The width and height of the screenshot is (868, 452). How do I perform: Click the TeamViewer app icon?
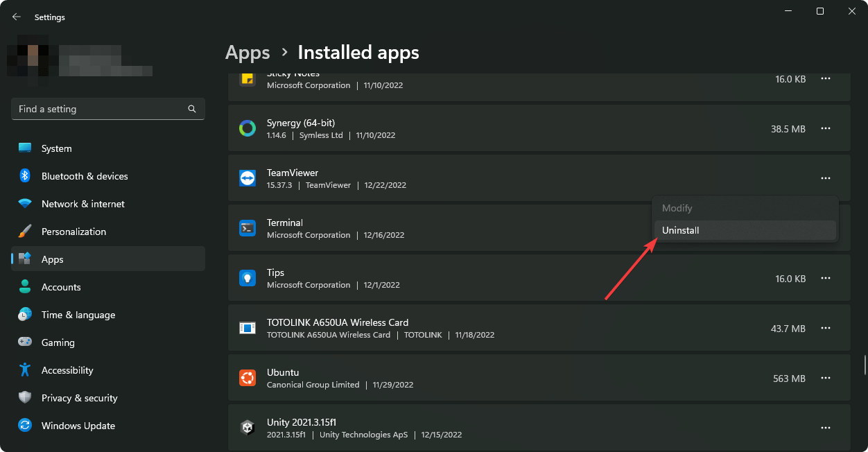pos(248,178)
